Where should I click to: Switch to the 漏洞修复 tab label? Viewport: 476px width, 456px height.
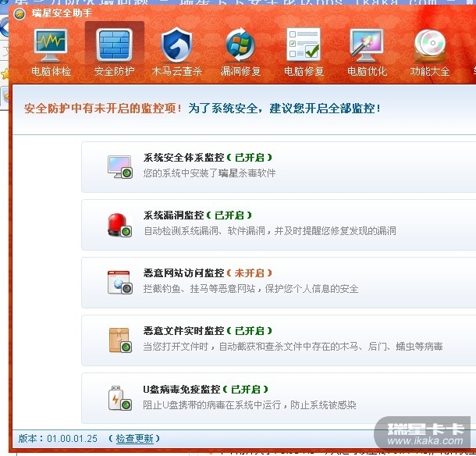point(240,71)
